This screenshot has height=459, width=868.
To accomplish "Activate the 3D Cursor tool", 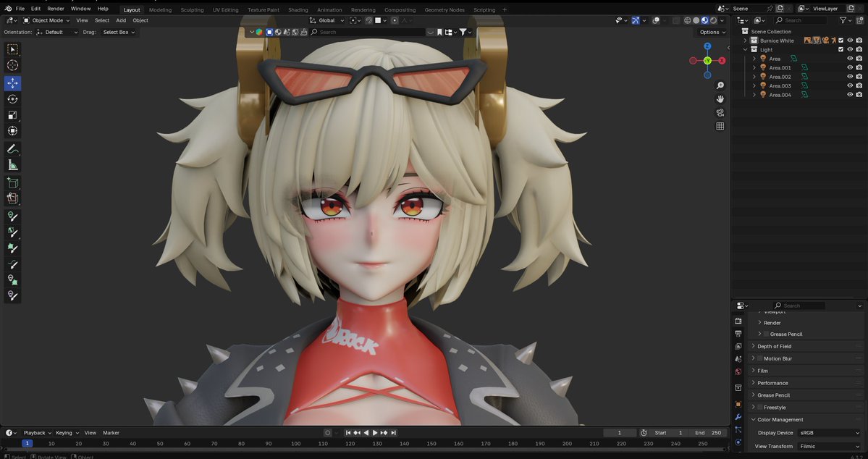I will click(12, 65).
